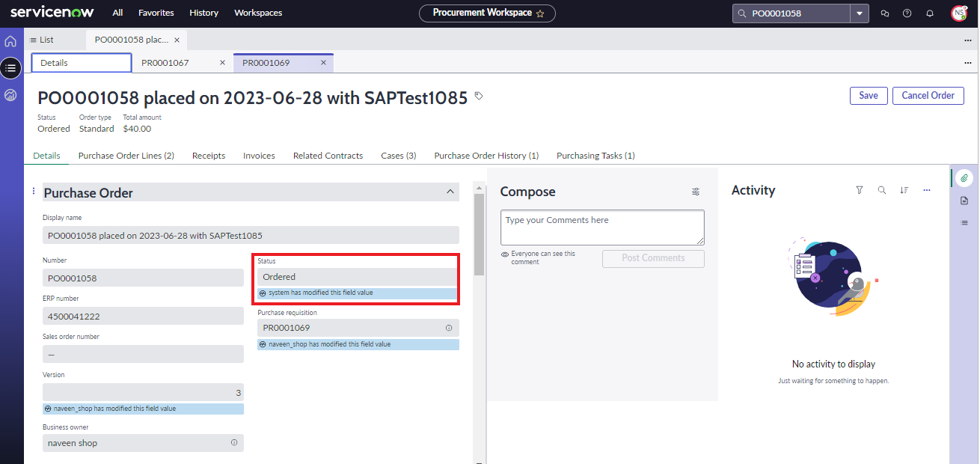The height and width of the screenshot is (464, 980).
Task: Click the ERP number field 4500041222
Action: pyautogui.click(x=143, y=316)
